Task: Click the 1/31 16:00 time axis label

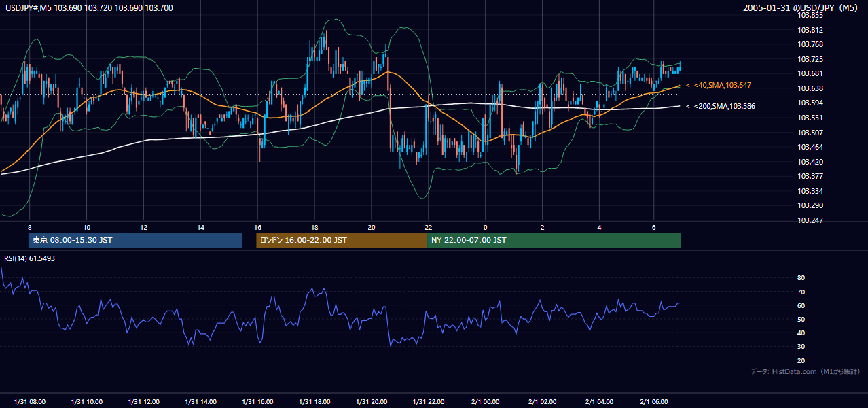Action: [x=257, y=401]
